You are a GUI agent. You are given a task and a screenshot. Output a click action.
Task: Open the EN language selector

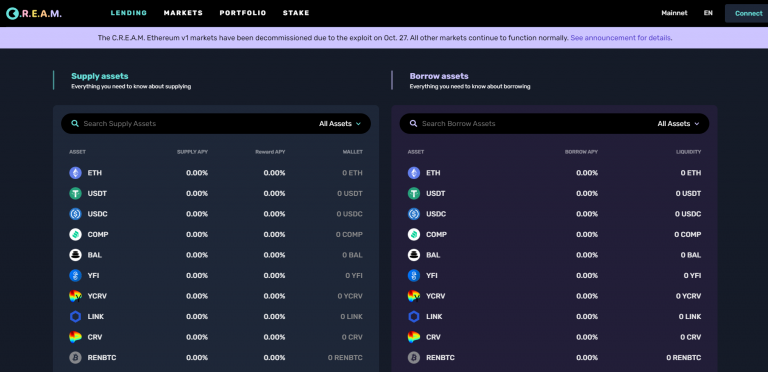(x=708, y=13)
